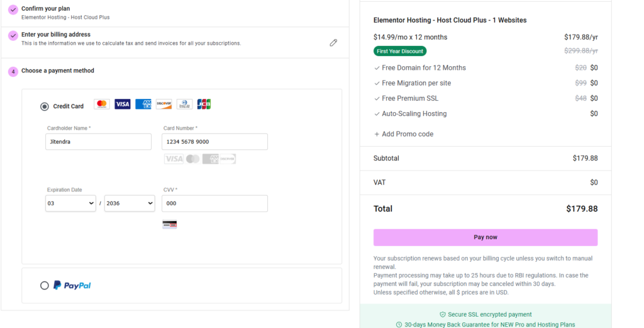
Task: Open the expiration year dropdown
Action: [130, 203]
